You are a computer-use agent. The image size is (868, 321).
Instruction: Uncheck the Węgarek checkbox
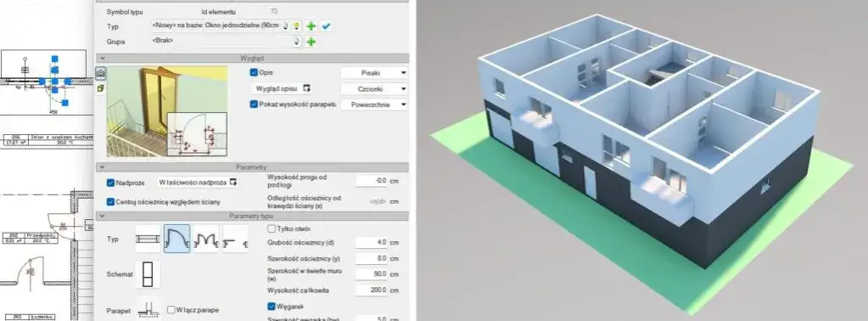coord(272,306)
